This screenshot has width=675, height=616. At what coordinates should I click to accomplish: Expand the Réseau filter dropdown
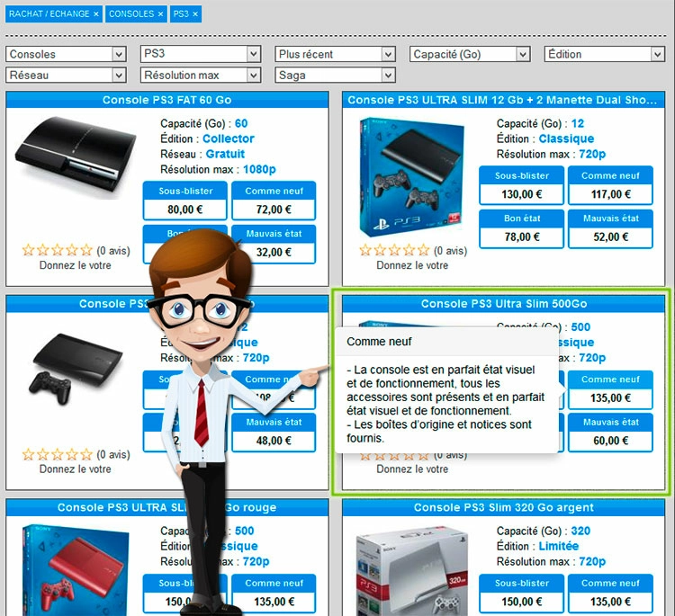(x=66, y=75)
